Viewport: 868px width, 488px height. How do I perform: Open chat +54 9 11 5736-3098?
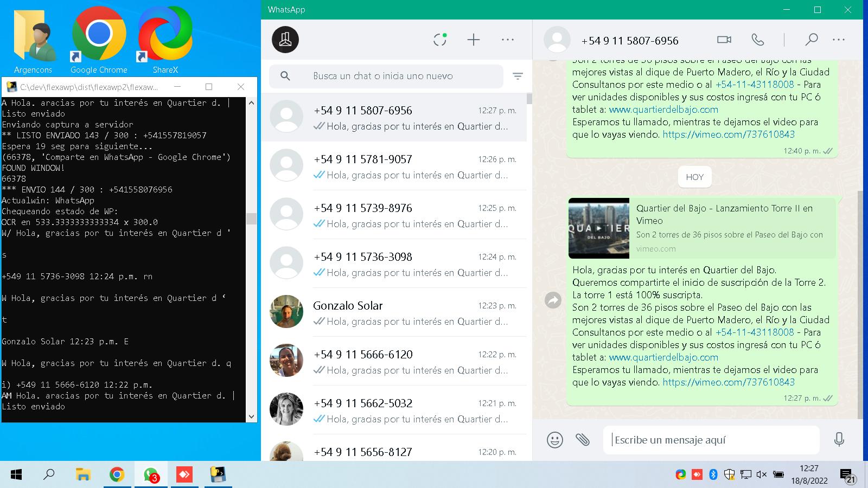(394, 264)
